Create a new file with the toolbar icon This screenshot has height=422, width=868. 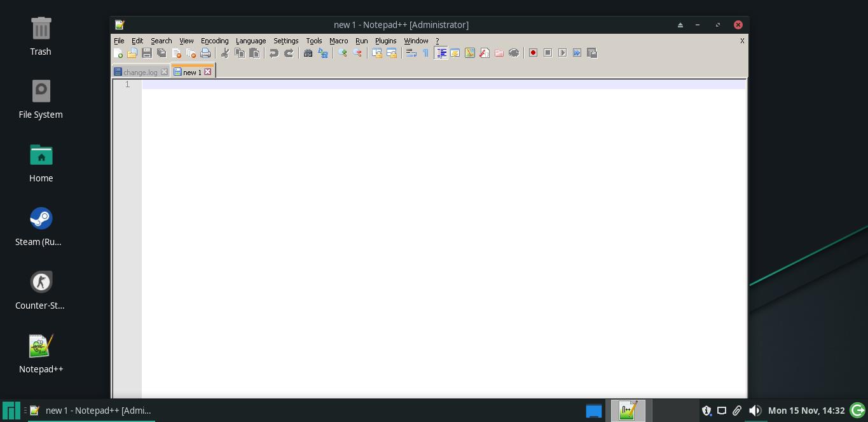tap(118, 53)
